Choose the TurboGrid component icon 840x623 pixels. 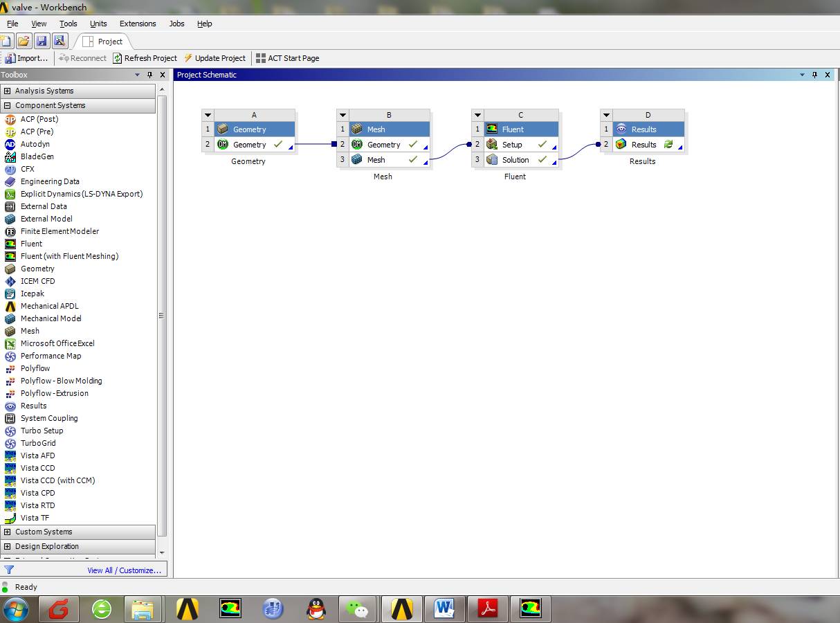click(10, 443)
